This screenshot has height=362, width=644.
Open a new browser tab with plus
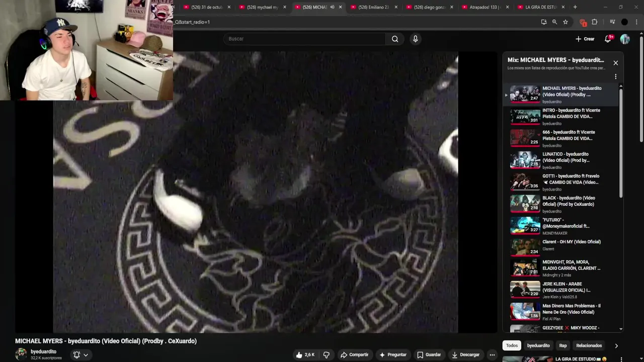click(x=575, y=7)
